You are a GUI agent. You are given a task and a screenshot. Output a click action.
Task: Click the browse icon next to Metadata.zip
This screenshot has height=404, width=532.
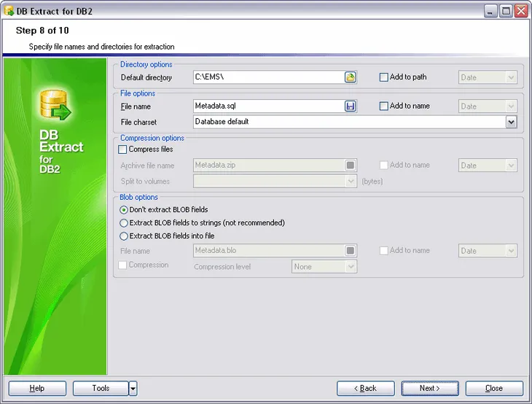point(350,166)
